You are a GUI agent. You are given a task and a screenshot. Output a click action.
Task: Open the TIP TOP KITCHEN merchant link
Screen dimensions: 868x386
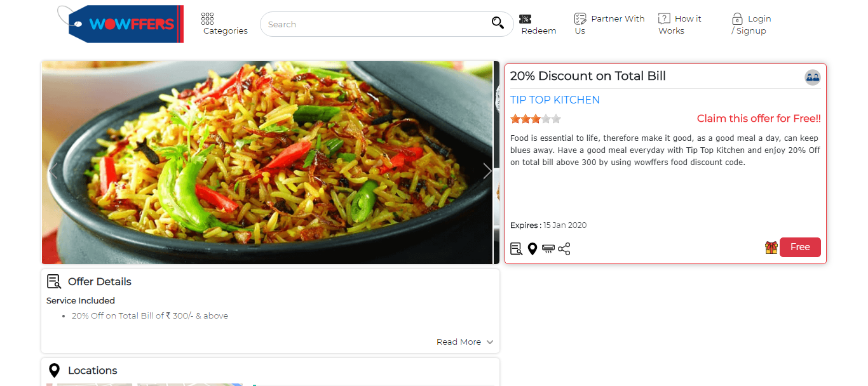555,100
